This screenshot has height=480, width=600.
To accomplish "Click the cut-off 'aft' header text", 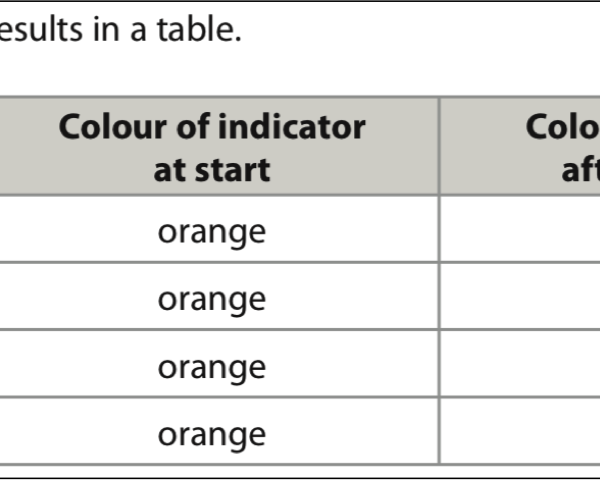I will pos(580,170).
